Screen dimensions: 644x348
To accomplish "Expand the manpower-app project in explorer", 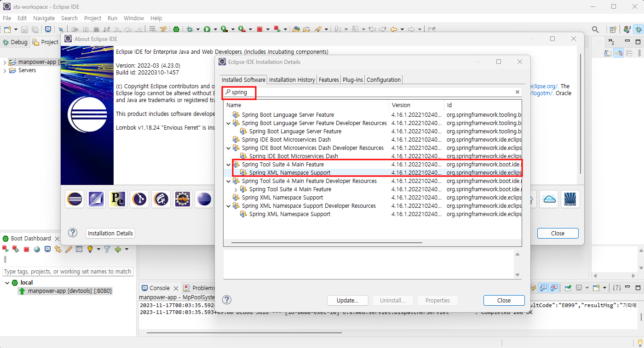I will [x=5, y=62].
